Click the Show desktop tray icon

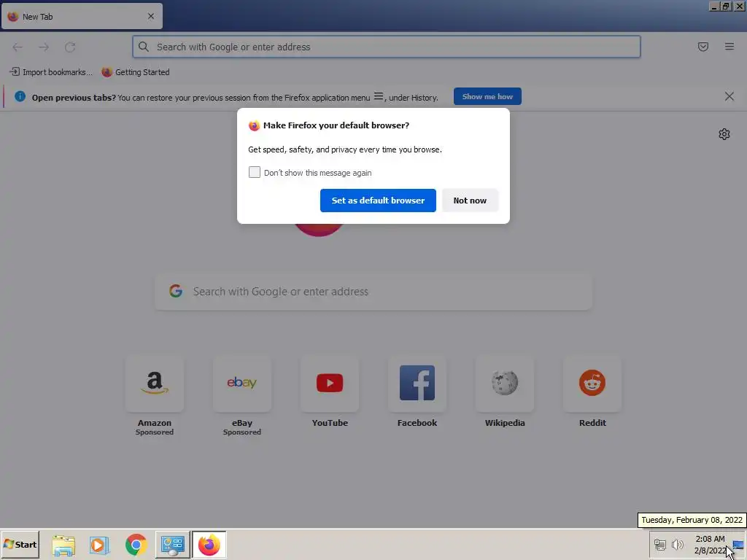(x=738, y=544)
